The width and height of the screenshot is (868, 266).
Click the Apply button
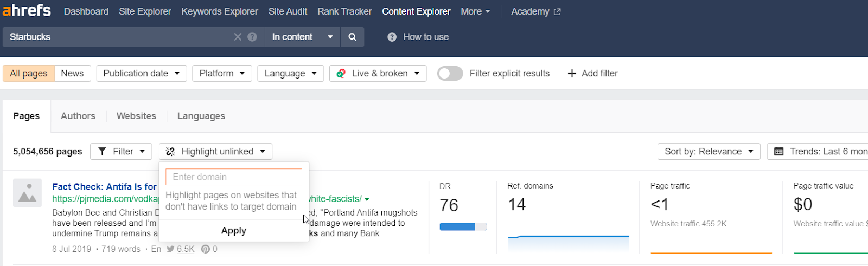click(234, 231)
